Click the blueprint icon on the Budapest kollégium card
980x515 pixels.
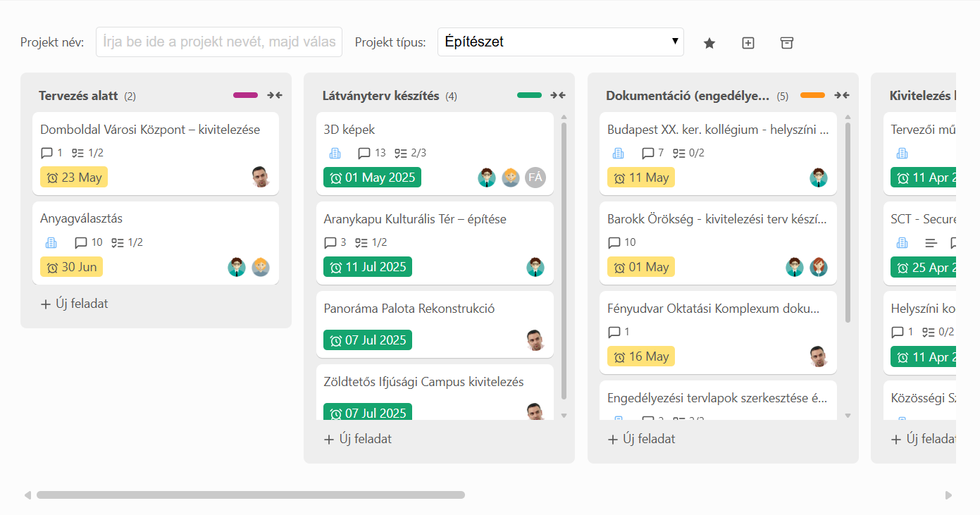click(x=618, y=152)
